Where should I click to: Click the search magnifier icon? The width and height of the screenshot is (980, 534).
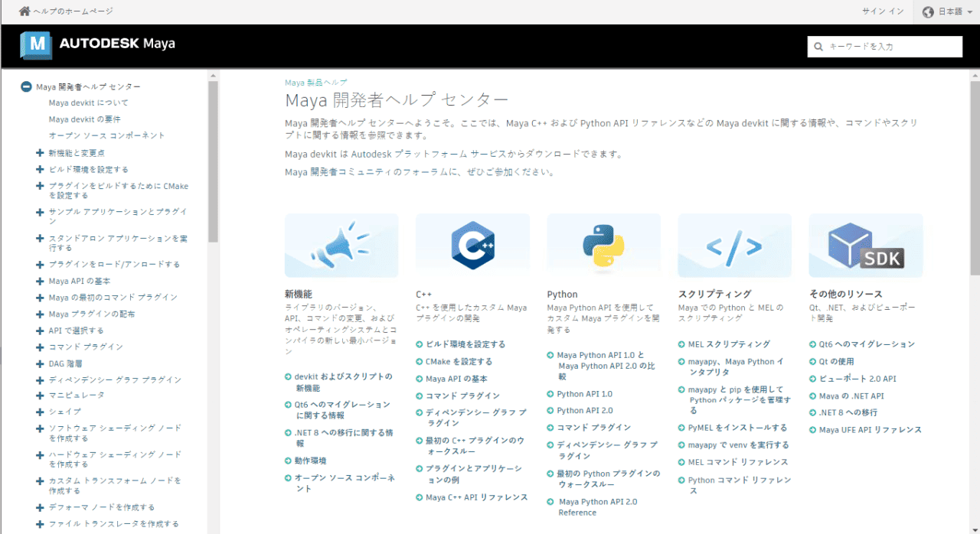818,47
